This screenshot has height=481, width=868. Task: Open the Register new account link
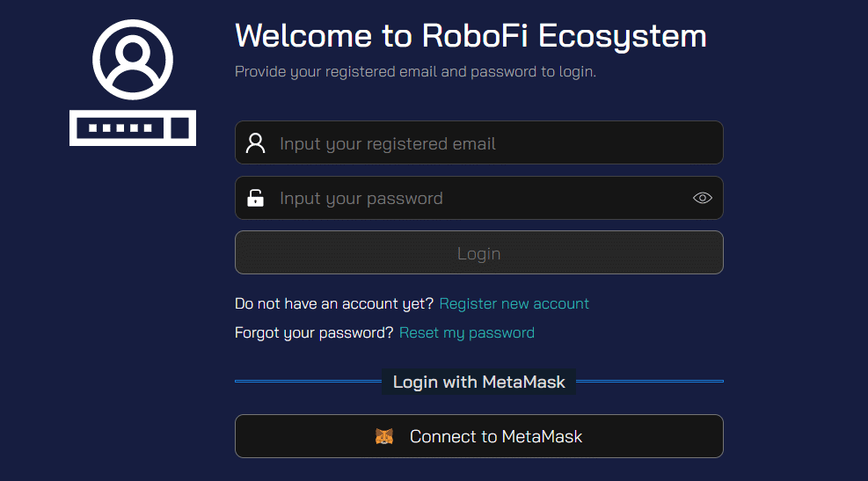point(514,303)
